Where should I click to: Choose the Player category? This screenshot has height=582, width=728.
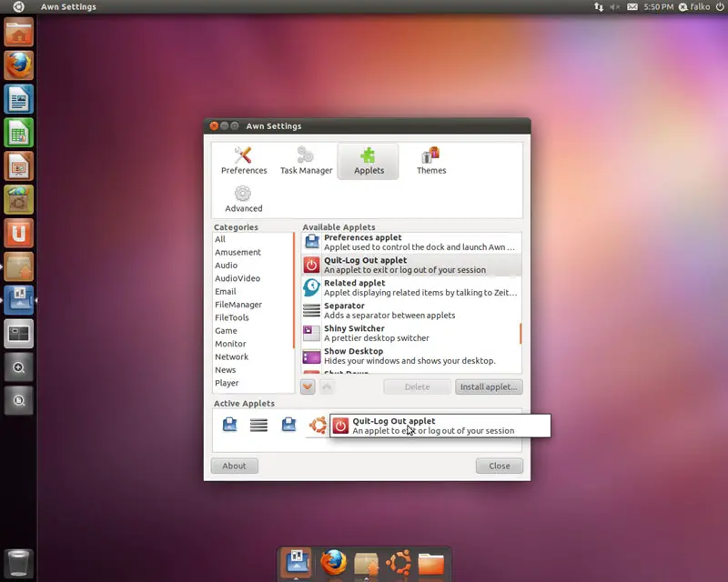[x=253, y=383]
